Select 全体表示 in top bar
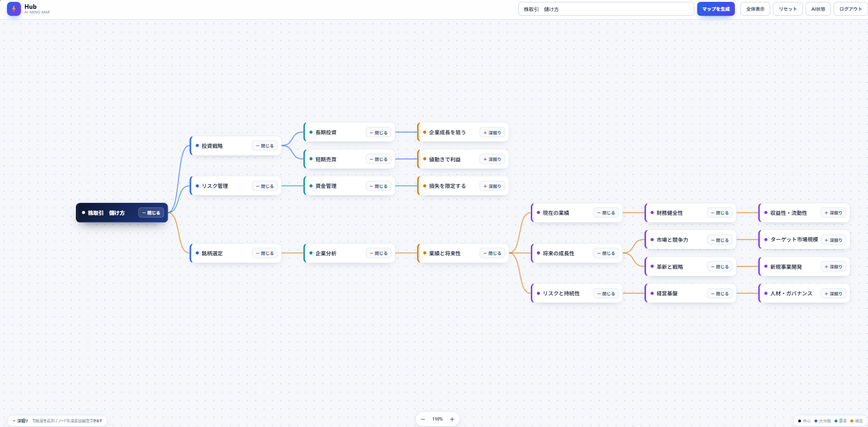This screenshot has width=868, height=427. pyautogui.click(x=755, y=9)
